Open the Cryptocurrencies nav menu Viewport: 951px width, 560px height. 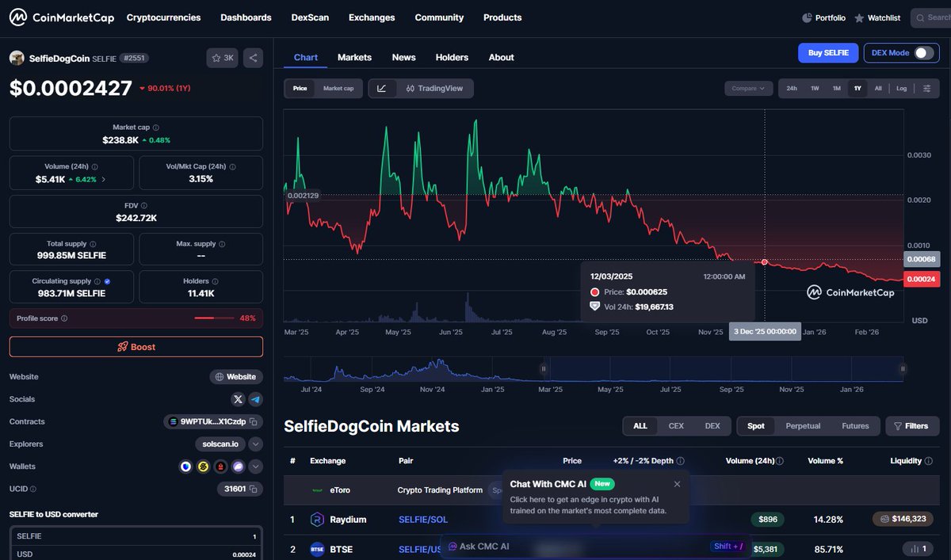tap(163, 17)
